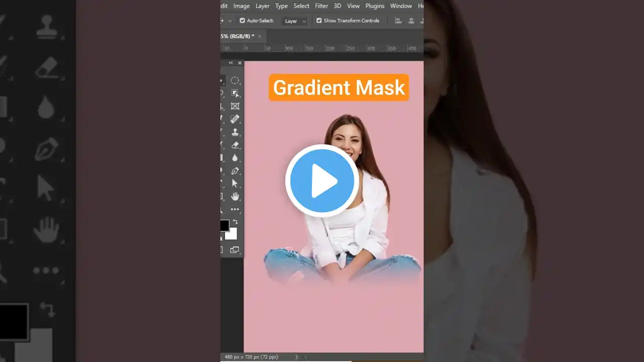Click the align-left icon in the options bar
This screenshot has height=362, width=644.
coord(397,20)
